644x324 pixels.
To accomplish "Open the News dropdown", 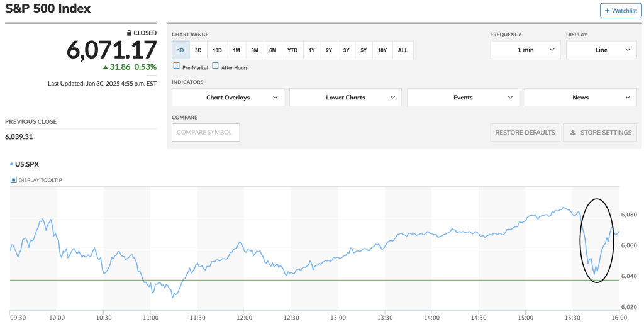I will tap(580, 98).
